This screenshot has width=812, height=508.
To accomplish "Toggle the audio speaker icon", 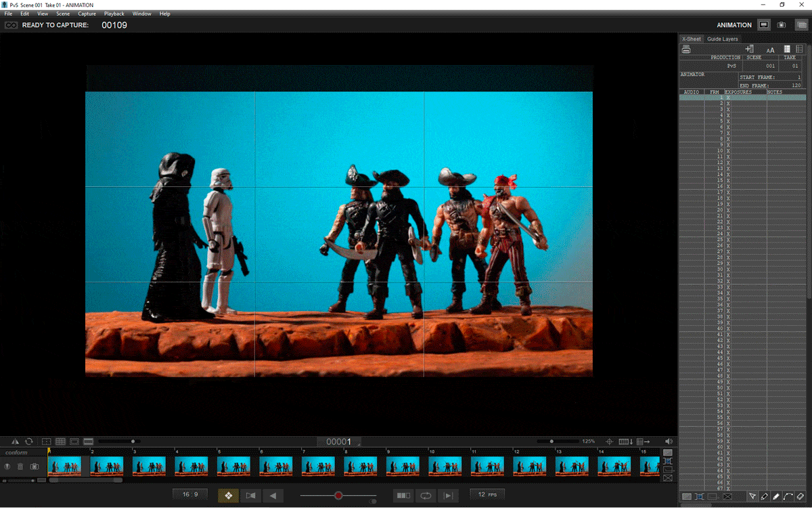I will 669,442.
